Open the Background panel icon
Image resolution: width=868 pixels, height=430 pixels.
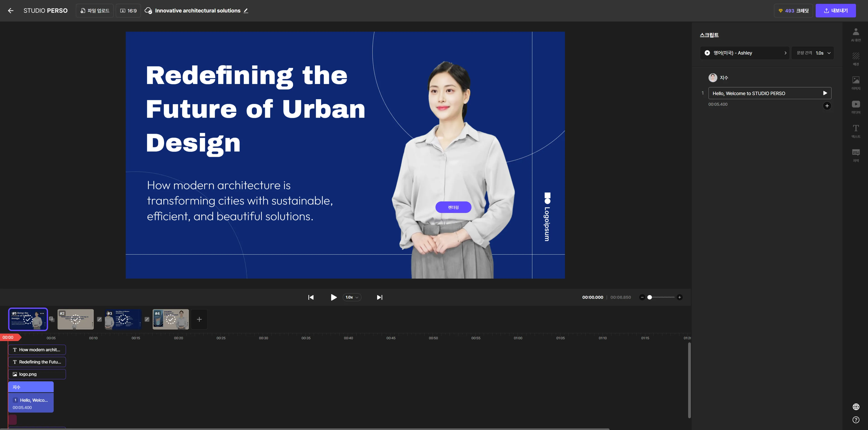point(856,58)
